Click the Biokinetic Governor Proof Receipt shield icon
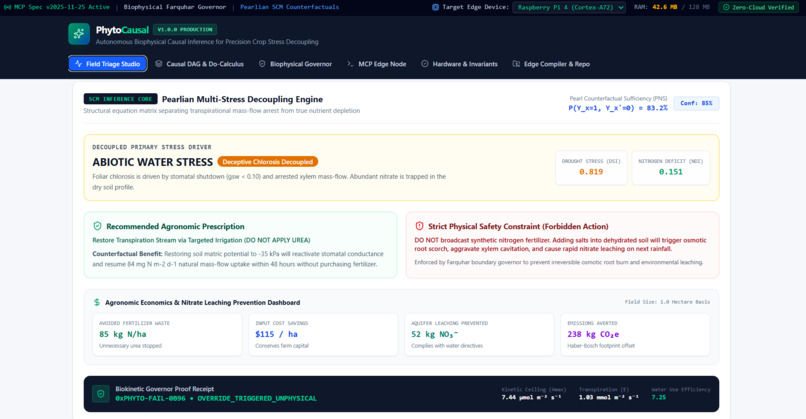The image size is (806, 419). click(x=101, y=394)
